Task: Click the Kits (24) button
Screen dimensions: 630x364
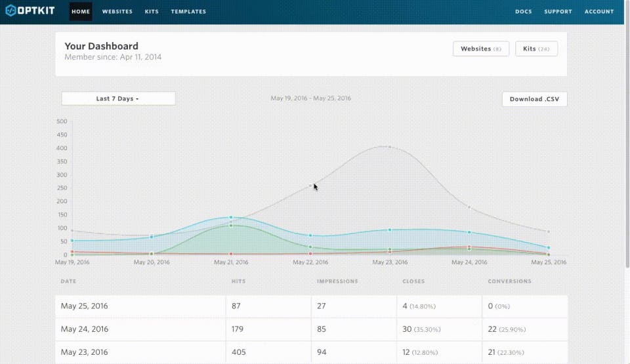Action: pos(536,49)
